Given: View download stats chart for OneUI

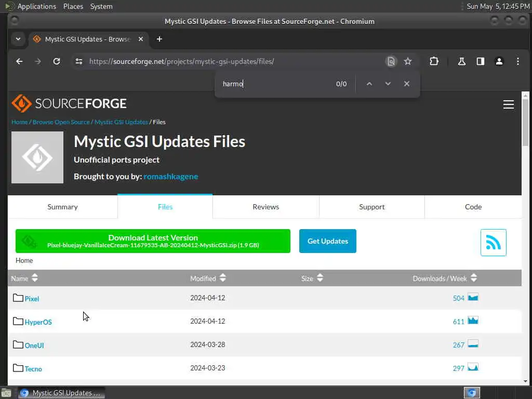Looking at the screenshot, I should pos(473,344).
